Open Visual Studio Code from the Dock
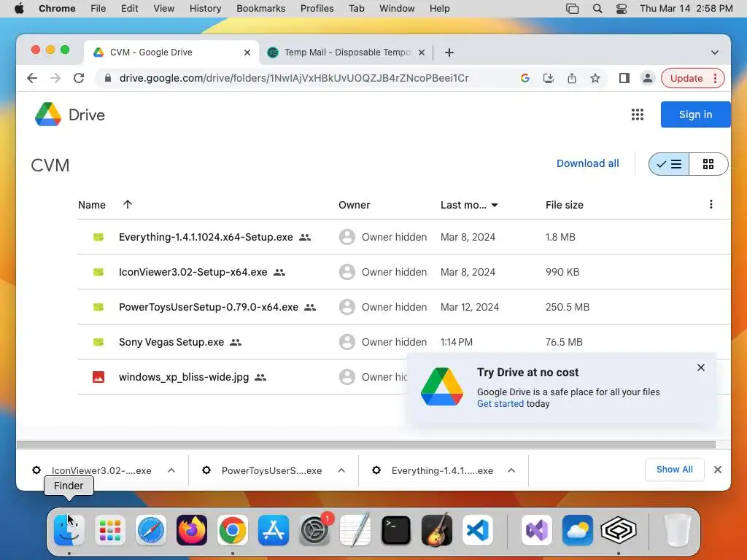 coord(477,529)
